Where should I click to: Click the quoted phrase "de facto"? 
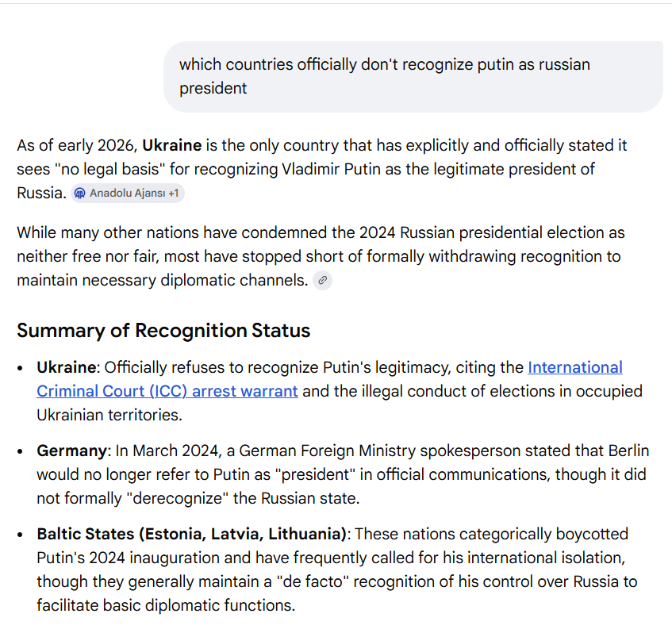point(317,581)
